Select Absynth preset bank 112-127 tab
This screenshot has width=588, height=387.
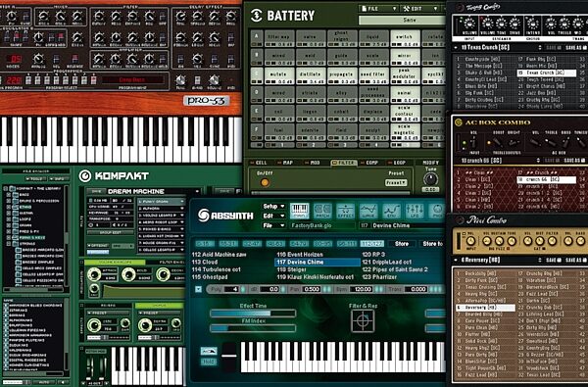[x=371, y=244]
